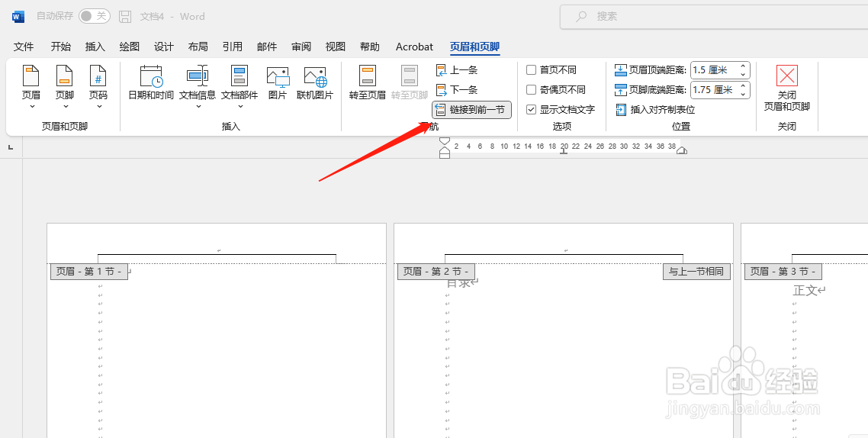Viewport: 868px width, 438px height.
Task: Click the 页眉 - 第 2 节 label
Action: [436, 272]
